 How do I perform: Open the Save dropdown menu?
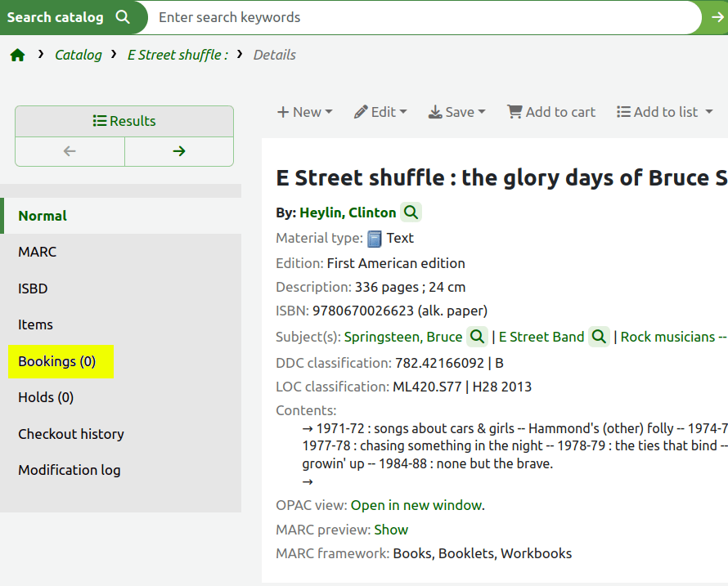(457, 112)
